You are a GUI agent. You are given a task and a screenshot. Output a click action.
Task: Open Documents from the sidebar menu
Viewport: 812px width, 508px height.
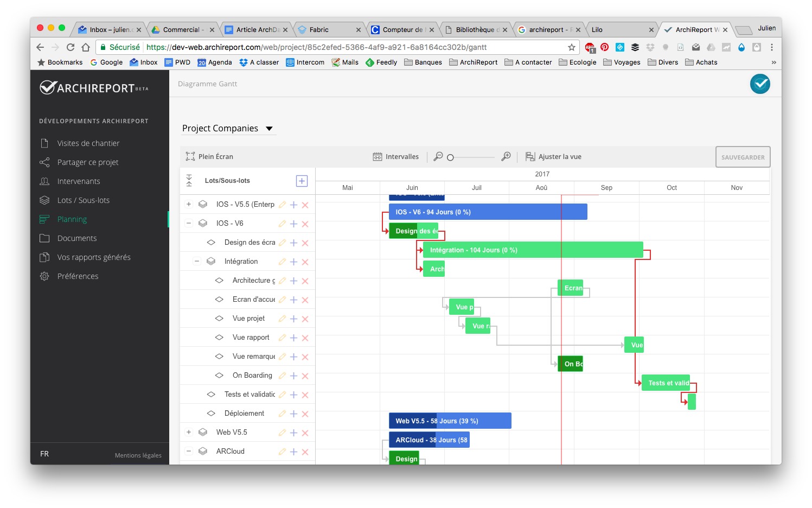click(x=76, y=238)
